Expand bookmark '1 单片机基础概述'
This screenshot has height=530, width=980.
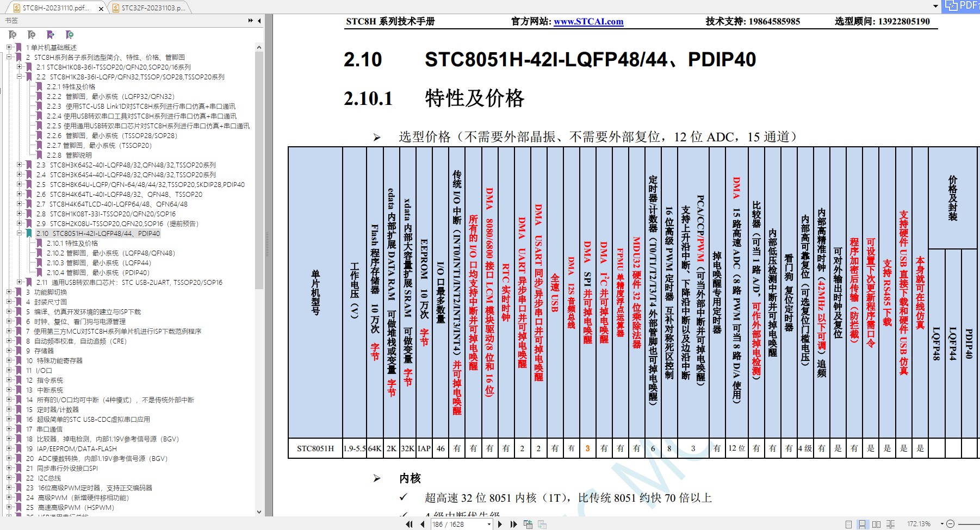(x=9, y=47)
